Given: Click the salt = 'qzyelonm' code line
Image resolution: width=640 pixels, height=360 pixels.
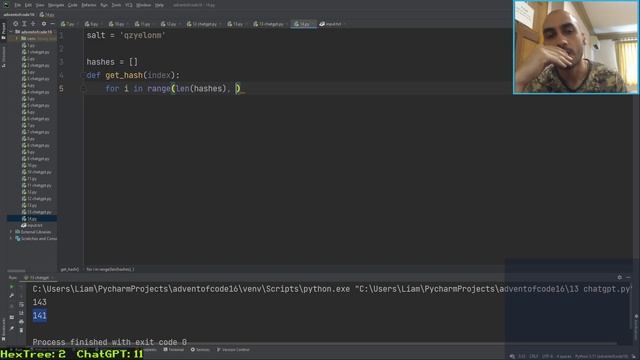Looking at the screenshot, I should [126, 36].
